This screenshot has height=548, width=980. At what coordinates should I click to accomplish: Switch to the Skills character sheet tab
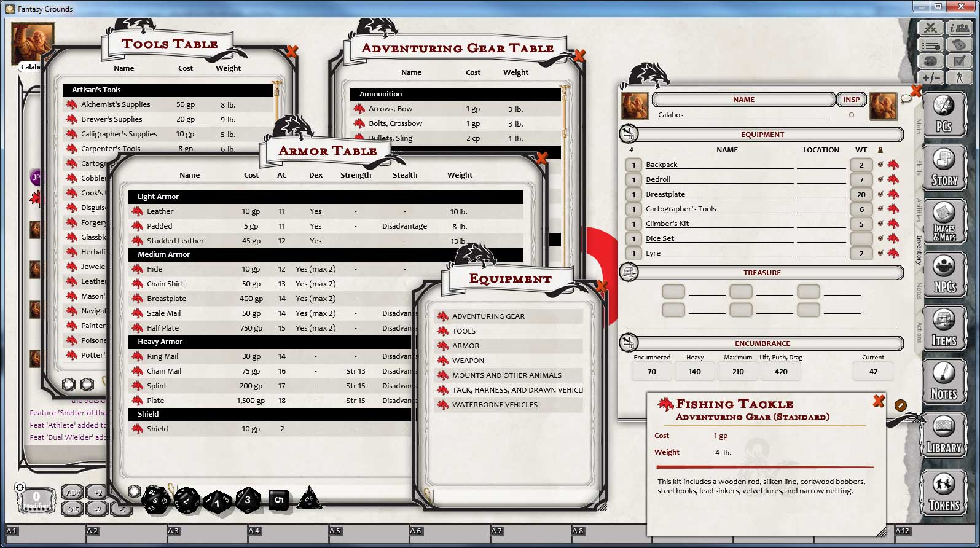click(x=919, y=168)
